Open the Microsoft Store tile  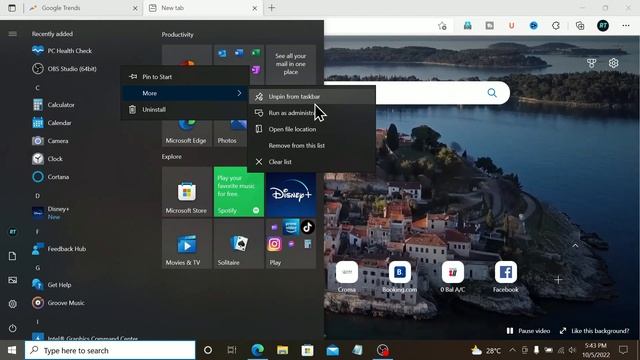coord(187,191)
